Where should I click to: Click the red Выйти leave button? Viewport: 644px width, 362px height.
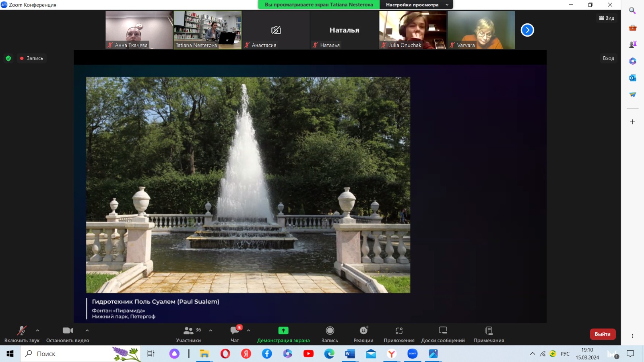[x=603, y=334]
